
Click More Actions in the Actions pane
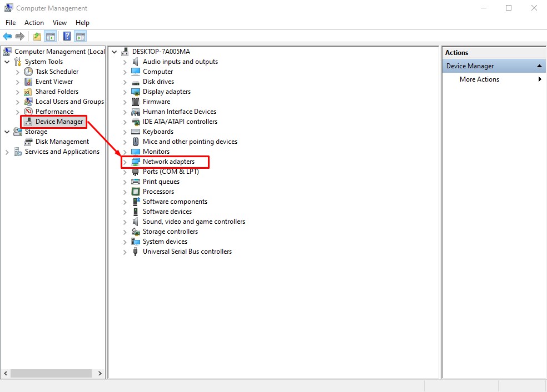tap(479, 79)
